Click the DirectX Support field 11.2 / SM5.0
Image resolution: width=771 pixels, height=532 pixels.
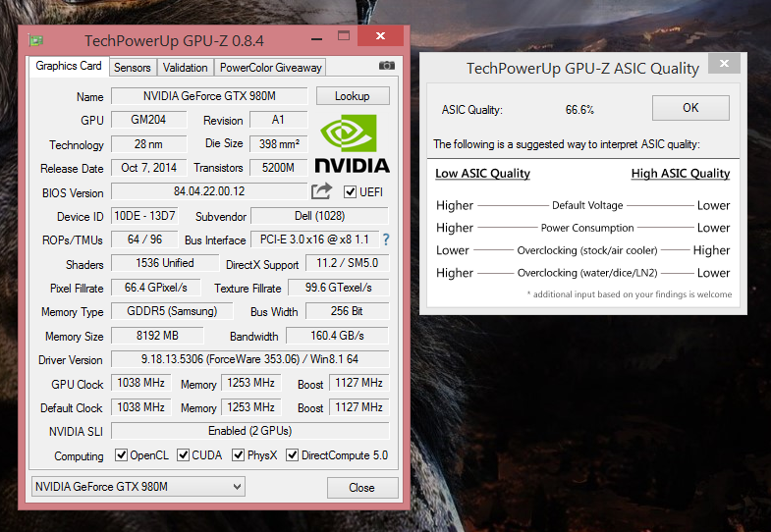pos(347,263)
